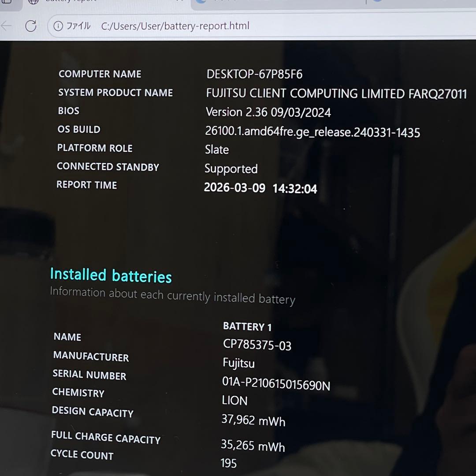Select the SERIAL NUMBER row label

[x=89, y=375]
